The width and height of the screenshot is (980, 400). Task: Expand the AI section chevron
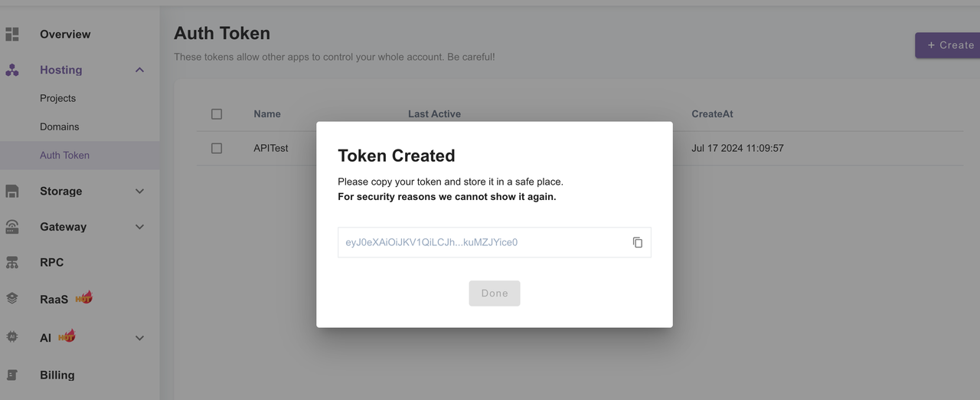(139, 338)
